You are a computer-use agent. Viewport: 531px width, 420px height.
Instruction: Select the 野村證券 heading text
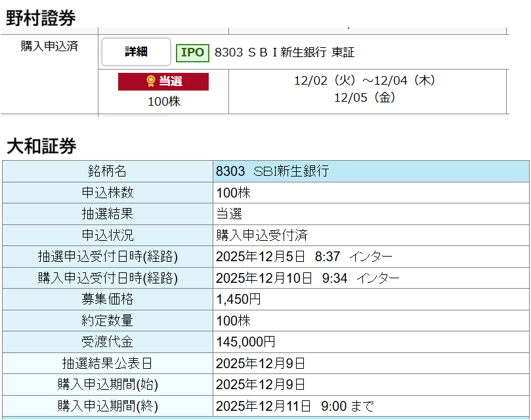[x=41, y=18]
